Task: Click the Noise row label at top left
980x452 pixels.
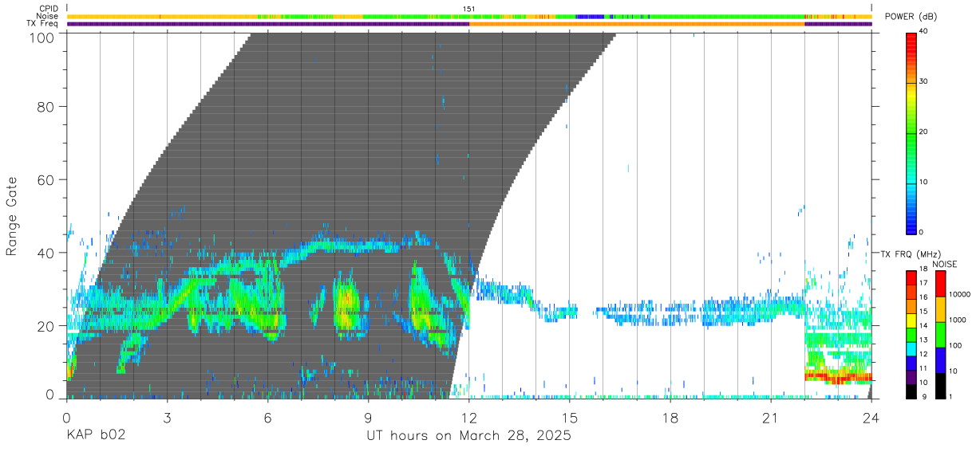Action: [48, 16]
